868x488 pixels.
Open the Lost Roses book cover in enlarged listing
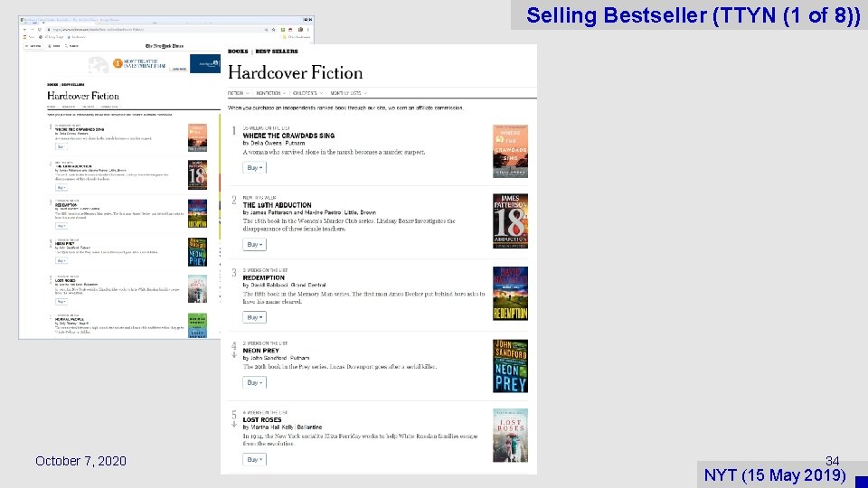point(510,436)
